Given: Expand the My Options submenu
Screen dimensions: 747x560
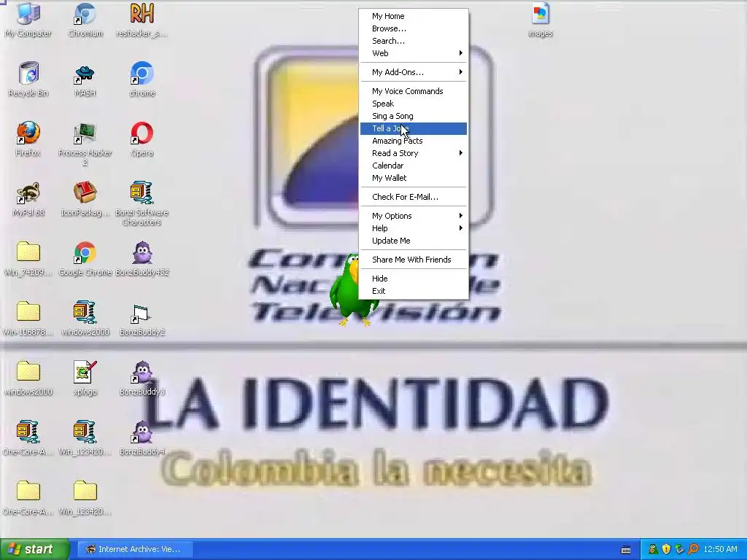Looking at the screenshot, I should (414, 216).
